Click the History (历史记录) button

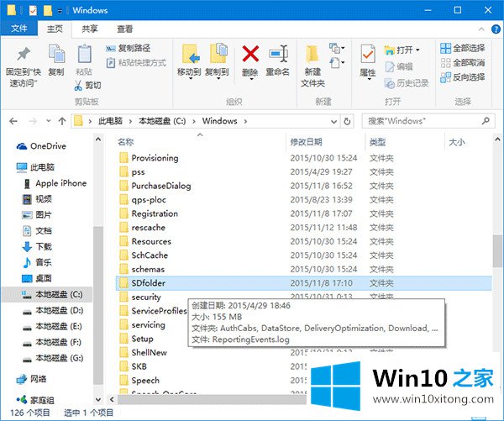pos(407,83)
